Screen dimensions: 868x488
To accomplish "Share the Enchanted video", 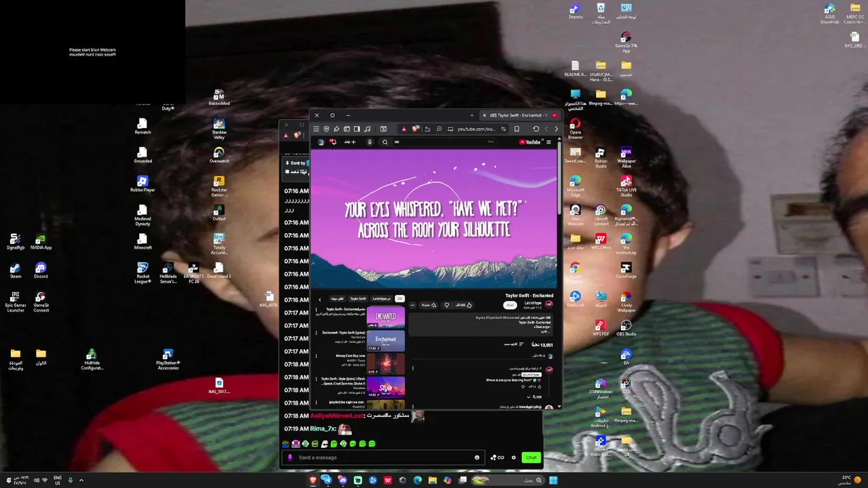I will [x=430, y=305].
